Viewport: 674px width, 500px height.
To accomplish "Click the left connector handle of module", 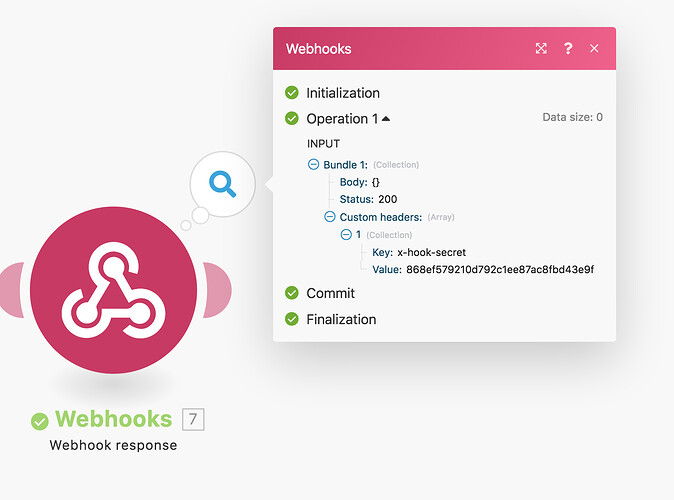I will click(12, 290).
